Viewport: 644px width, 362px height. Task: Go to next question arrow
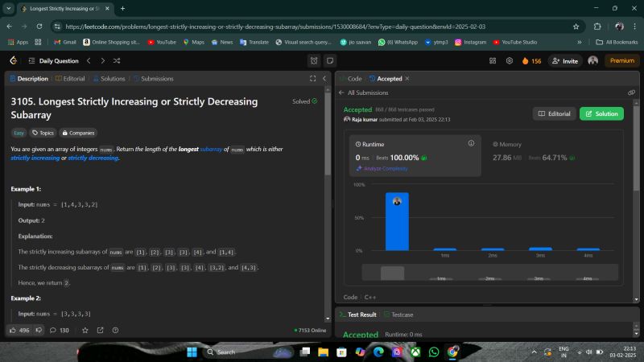[103, 61]
